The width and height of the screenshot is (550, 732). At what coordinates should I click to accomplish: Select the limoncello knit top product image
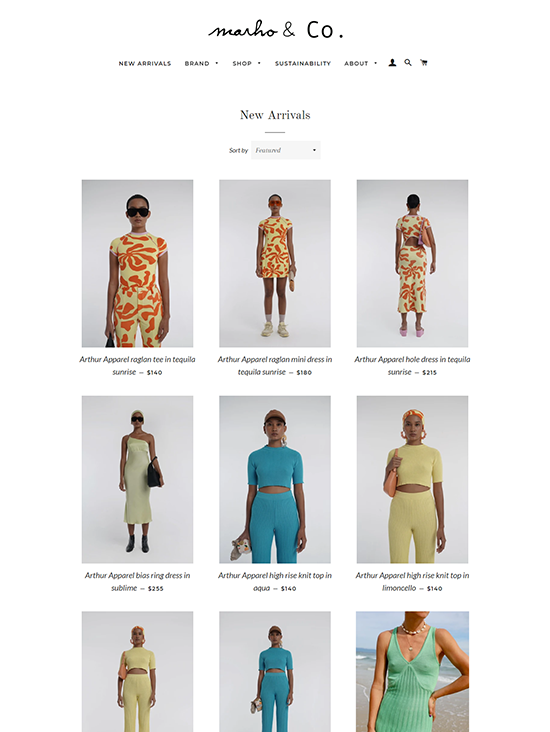[x=412, y=479]
